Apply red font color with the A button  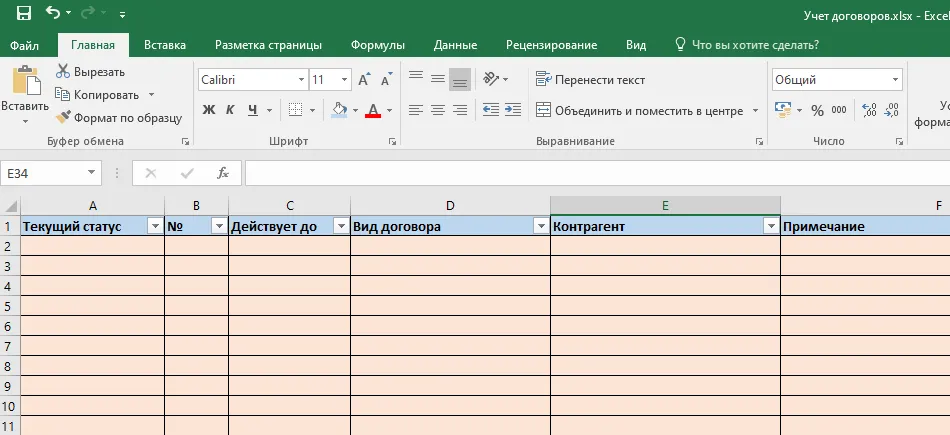click(x=373, y=110)
